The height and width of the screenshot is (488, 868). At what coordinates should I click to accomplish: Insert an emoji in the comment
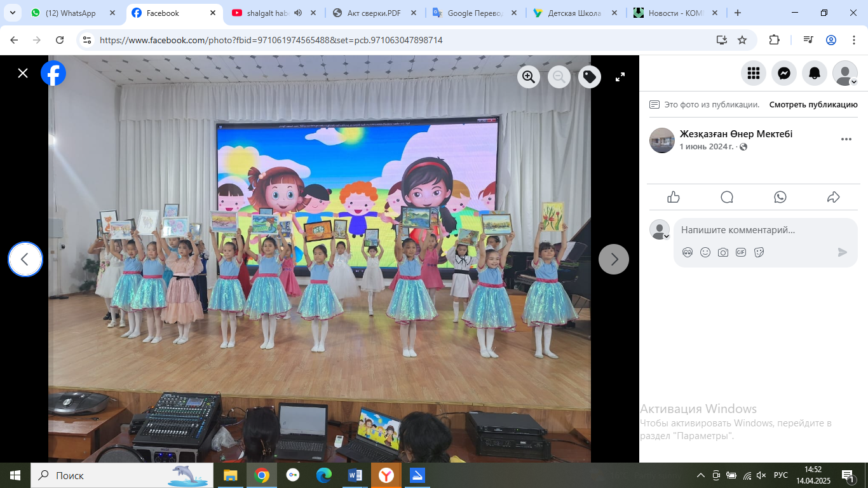705,252
